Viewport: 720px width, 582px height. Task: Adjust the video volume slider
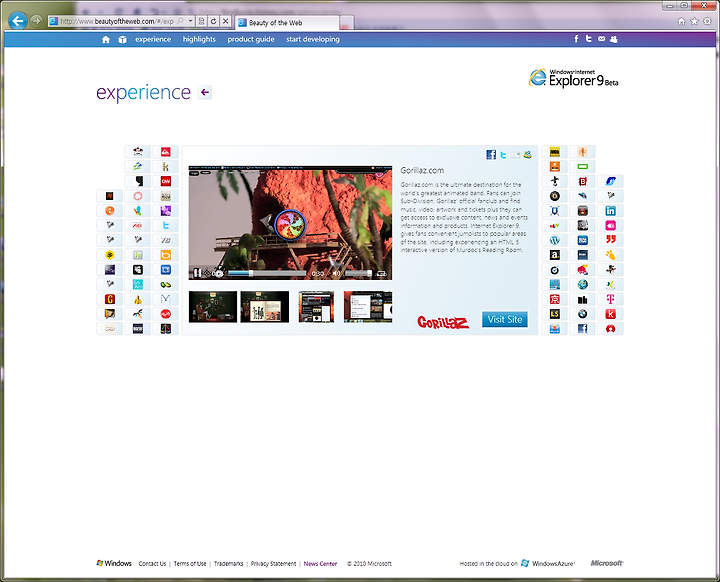point(358,273)
